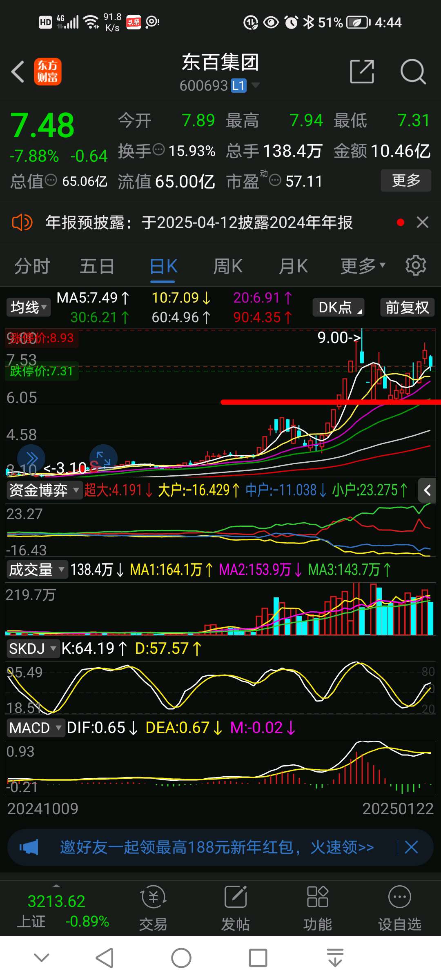Tap the share/export icon
Screen dimensions: 441x980
click(x=362, y=71)
